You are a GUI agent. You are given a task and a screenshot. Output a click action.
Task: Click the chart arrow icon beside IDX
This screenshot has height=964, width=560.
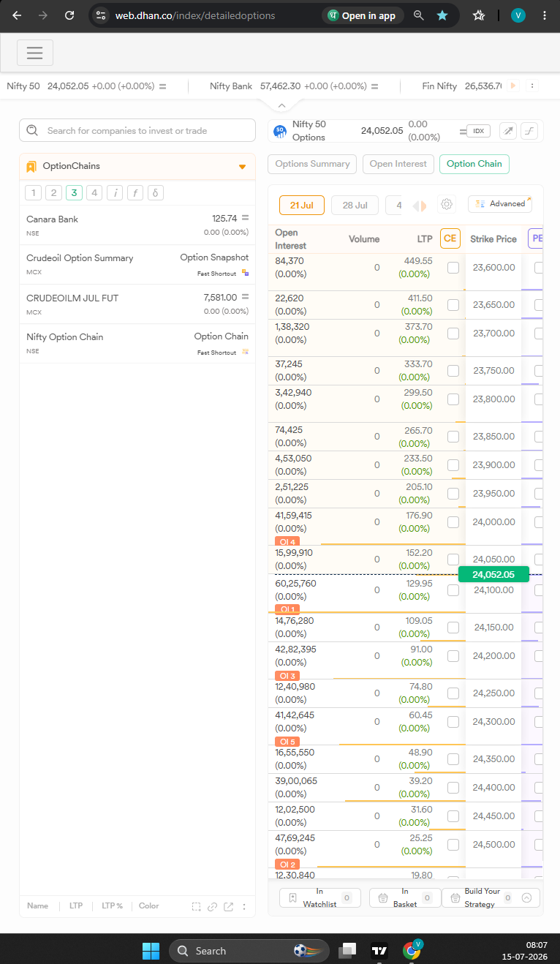point(508,131)
